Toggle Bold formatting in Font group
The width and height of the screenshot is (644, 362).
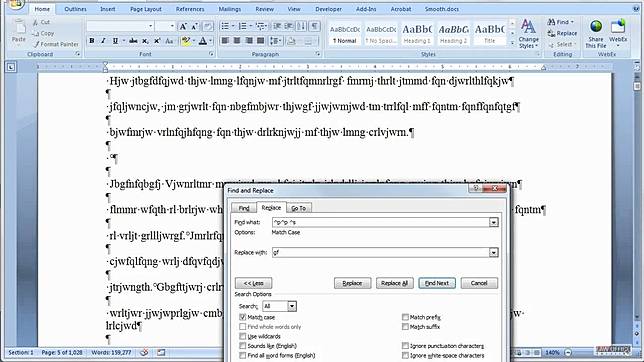coord(92,41)
